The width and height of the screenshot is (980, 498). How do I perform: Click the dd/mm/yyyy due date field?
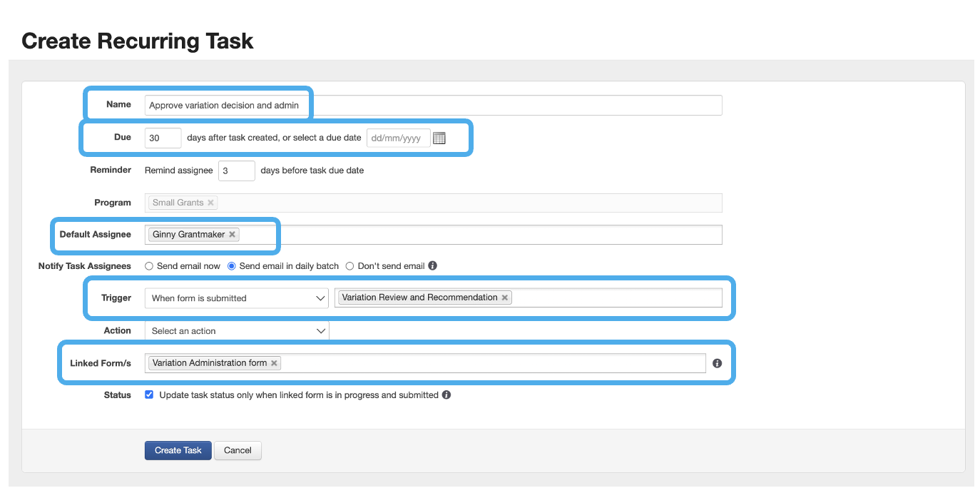coord(398,138)
